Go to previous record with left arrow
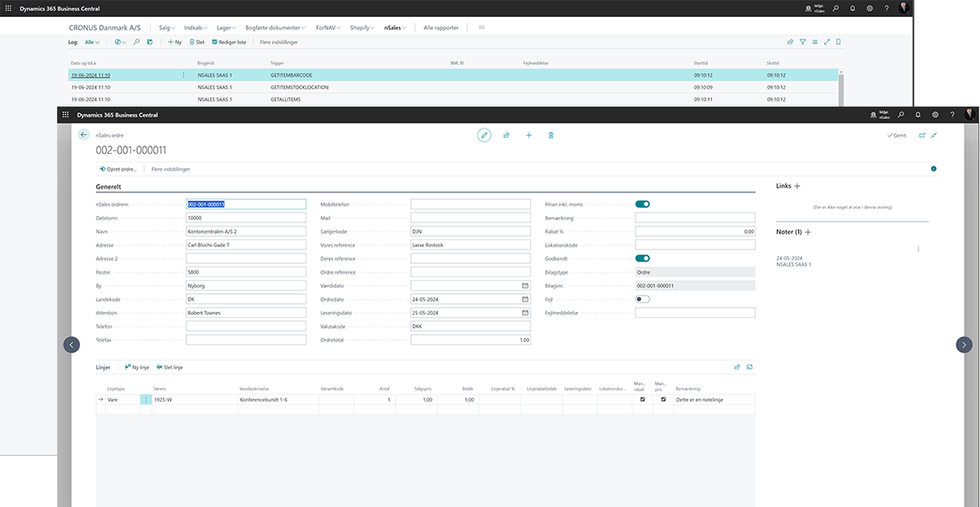 click(71, 344)
